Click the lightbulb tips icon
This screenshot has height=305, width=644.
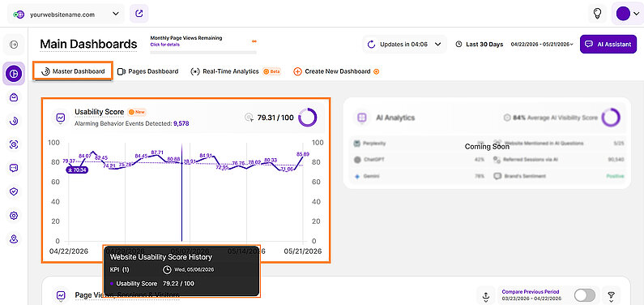(x=598, y=14)
